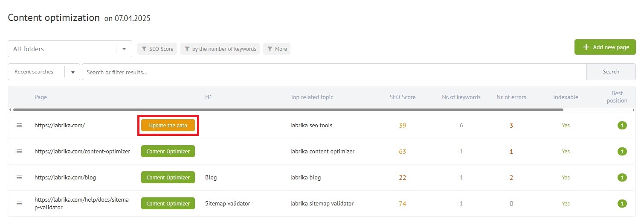The image size is (644, 217).
Task: Click the drag handle icon for content-optimizer row
Action: click(19, 152)
